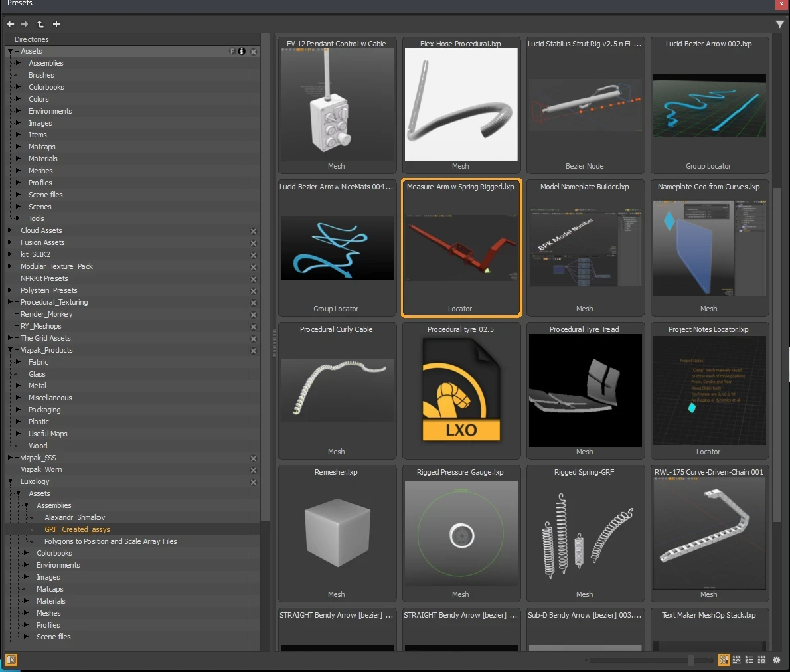Click the forward navigation arrow
The height and width of the screenshot is (672, 790).
tap(25, 24)
